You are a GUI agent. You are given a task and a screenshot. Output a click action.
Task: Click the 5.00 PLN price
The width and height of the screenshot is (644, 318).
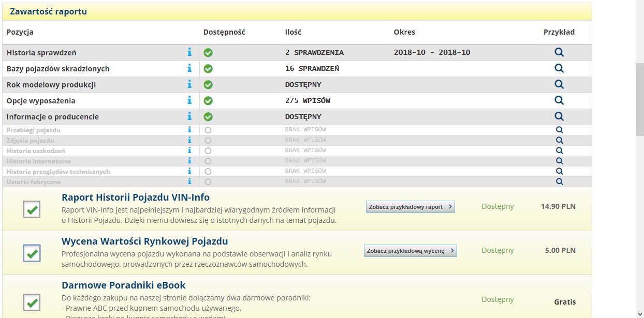(x=560, y=250)
